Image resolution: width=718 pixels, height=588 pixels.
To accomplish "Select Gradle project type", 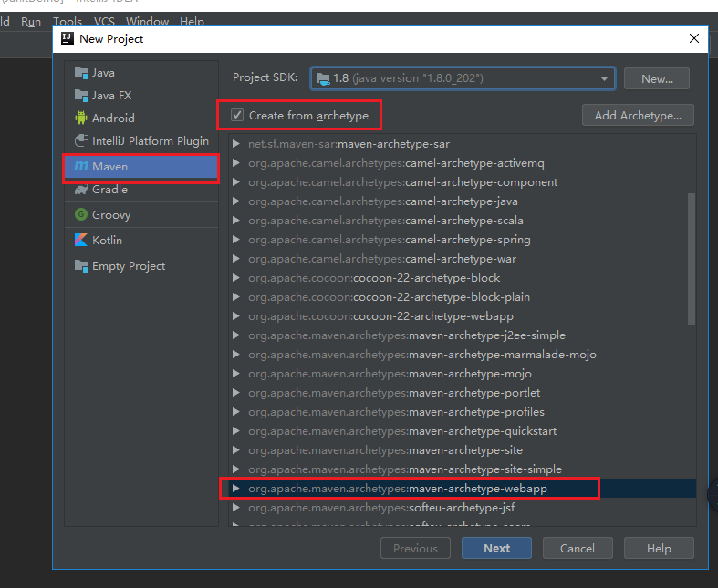I will click(x=141, y=190).
